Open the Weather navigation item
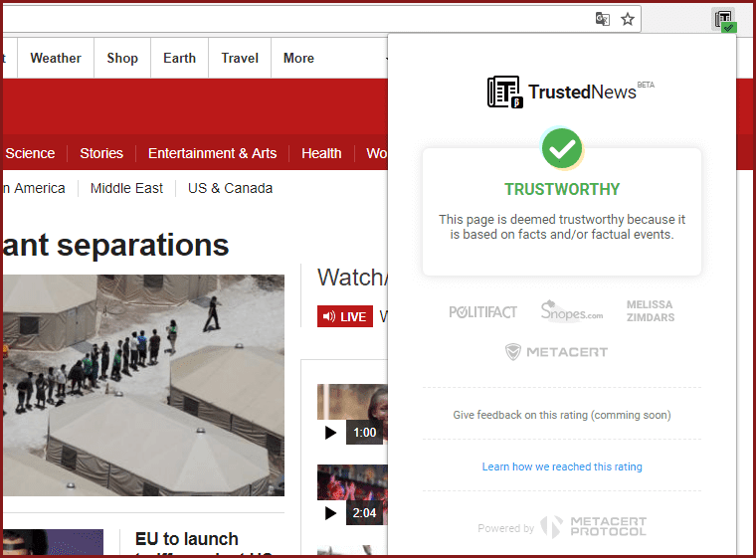 (x=56, y=58)
